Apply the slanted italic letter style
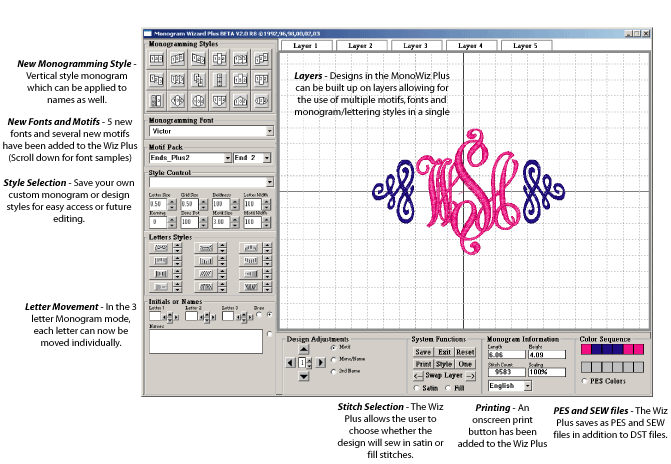This screenshot has height=464, width=671. click(x=206, y=274)
